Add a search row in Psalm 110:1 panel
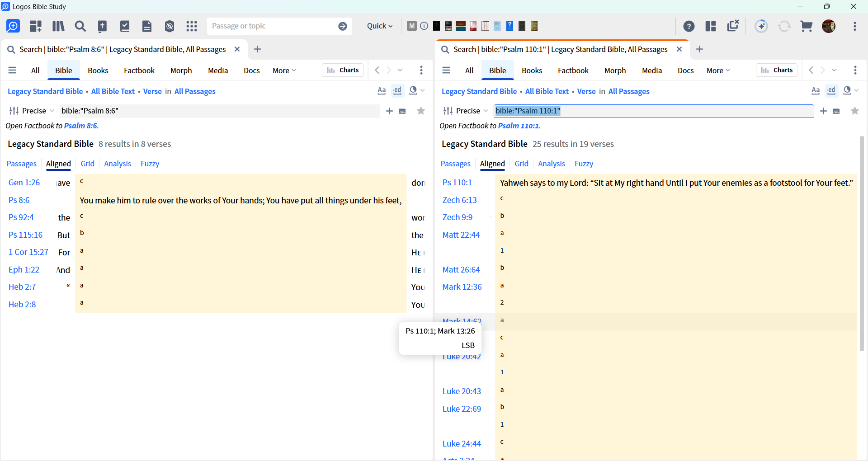The image size is (868, 461). coord(823,111)
